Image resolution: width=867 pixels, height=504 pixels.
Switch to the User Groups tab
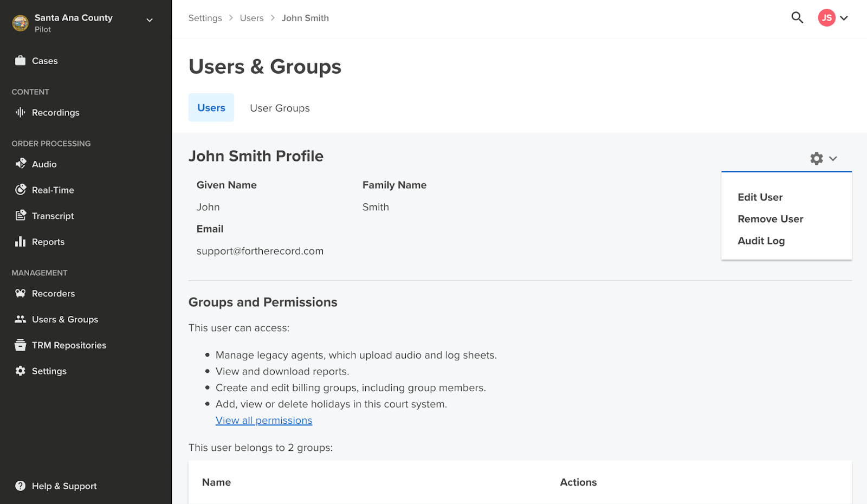coord(280,108)
